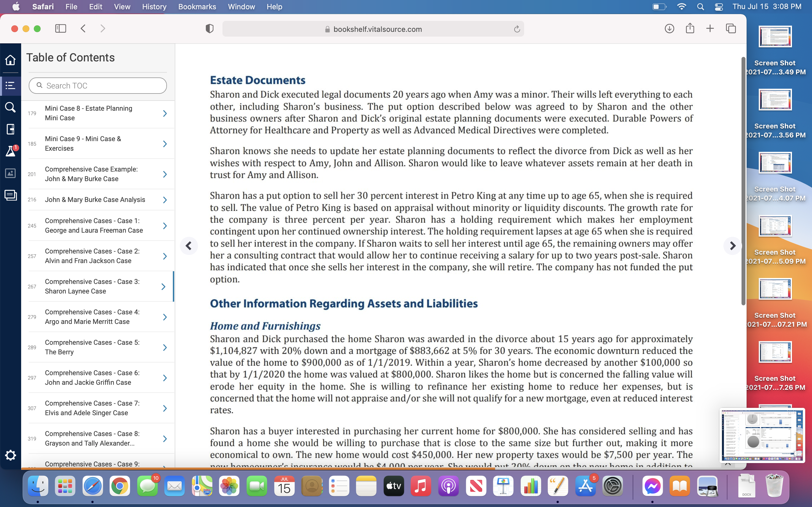Open the notebook icon in left sidebar
Image resolution: width=812 pixels, height=507 pixels.
click(x=10, y=129)
